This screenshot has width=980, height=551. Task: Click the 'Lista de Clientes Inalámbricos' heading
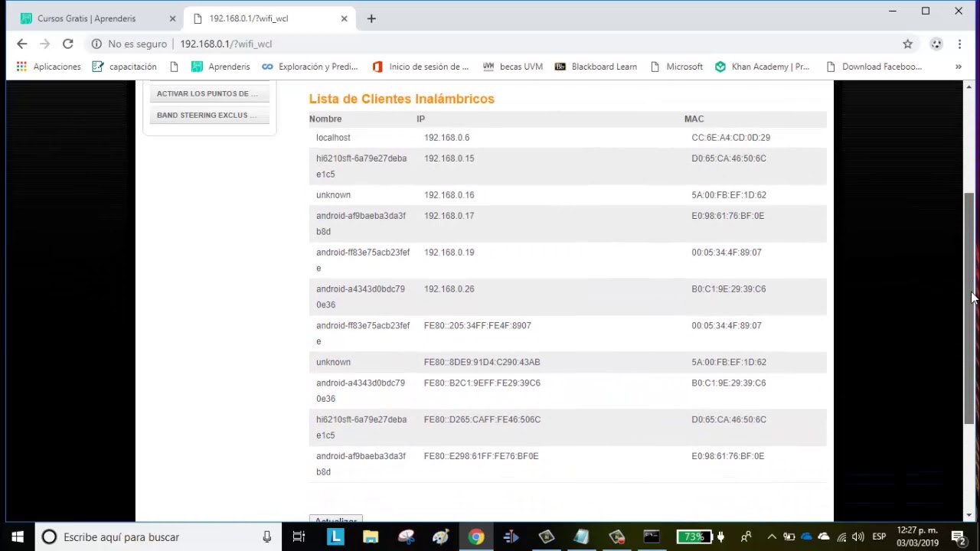(401, 99)
